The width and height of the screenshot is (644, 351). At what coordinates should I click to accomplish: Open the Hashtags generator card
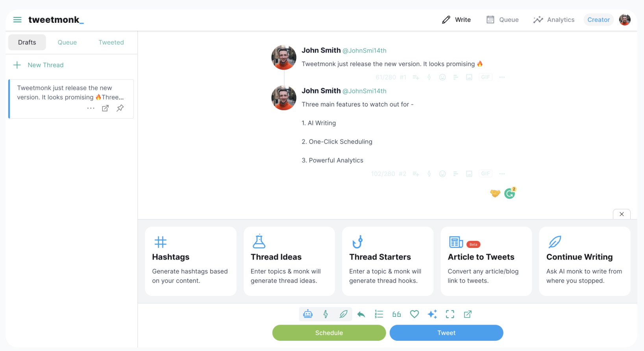191,261
